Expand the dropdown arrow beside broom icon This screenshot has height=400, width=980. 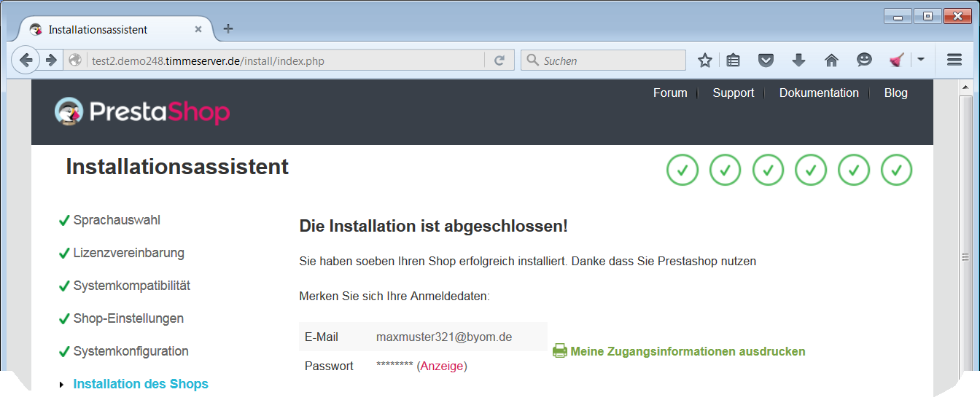tap(920, 60)
